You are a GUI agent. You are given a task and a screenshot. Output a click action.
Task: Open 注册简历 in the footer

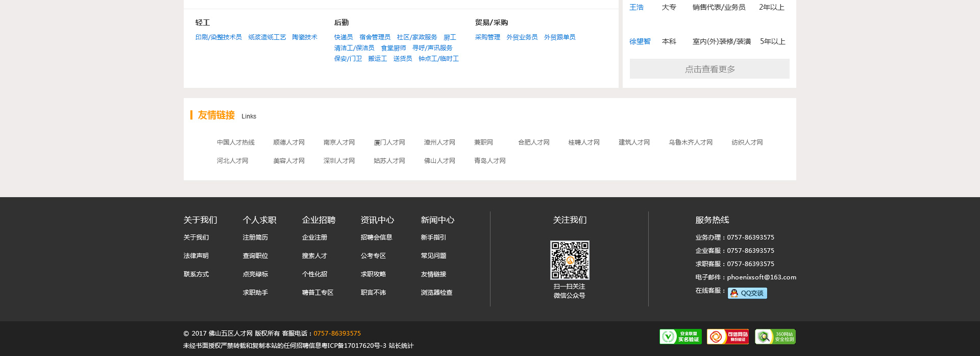255,238
